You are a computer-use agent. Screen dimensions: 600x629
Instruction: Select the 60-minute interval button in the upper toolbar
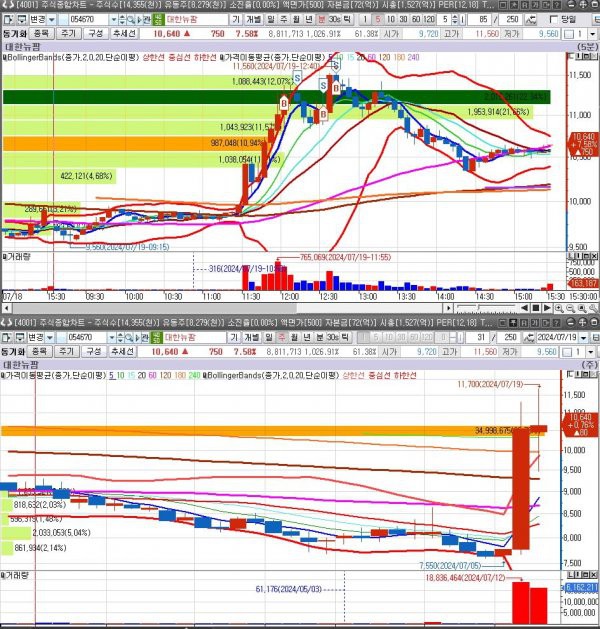(x=416, y=19)
